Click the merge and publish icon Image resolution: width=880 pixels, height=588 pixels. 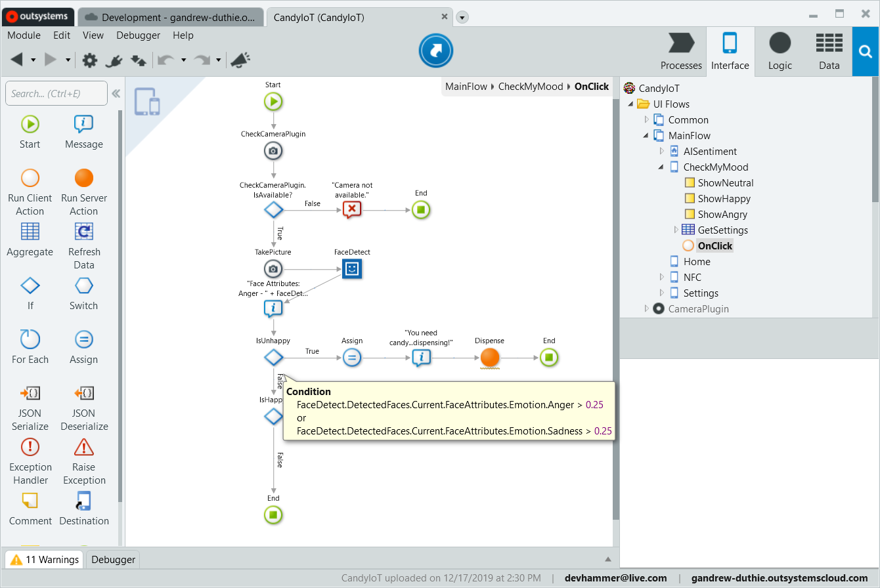[x=139, y=60]
